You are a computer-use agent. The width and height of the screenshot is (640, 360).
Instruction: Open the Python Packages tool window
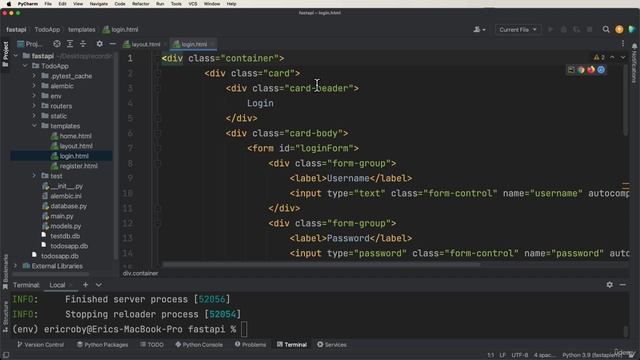(x=102, y=344)
